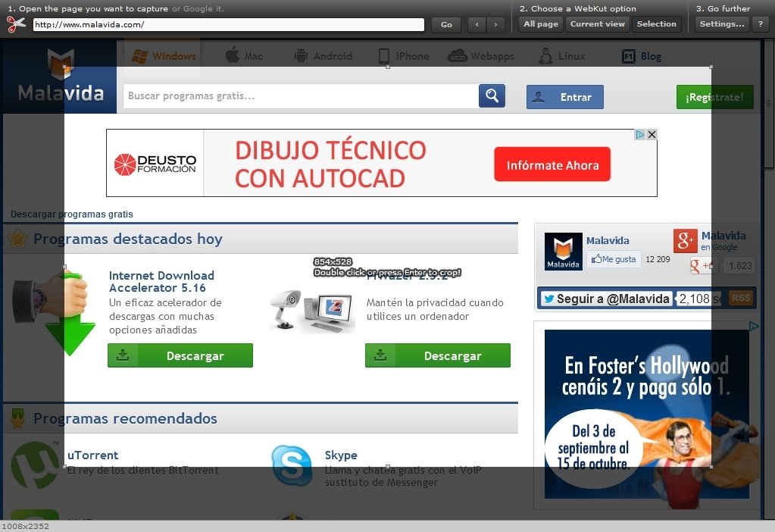Viewport: 775px width, 532px height.
Task: Click the magnifier search button
Action: click(x=492, y=96)
